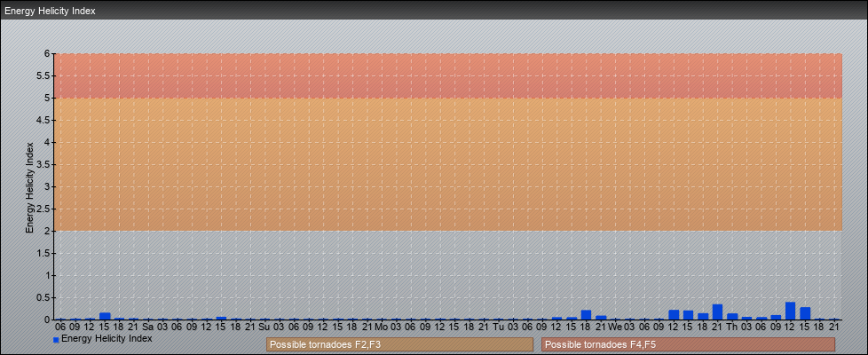Screen dimensions: 868x355
Task: Click the y-axis value 5
Action: click(x=48, y=98)
